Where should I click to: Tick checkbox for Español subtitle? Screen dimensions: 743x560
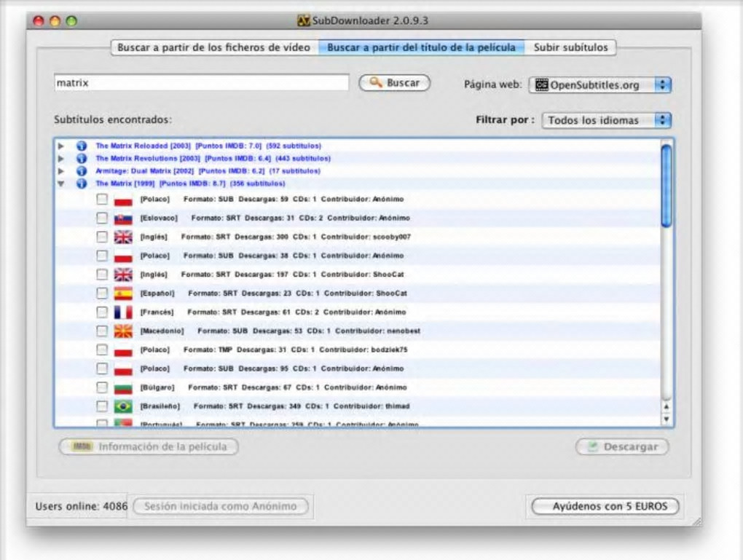[102, 293]
